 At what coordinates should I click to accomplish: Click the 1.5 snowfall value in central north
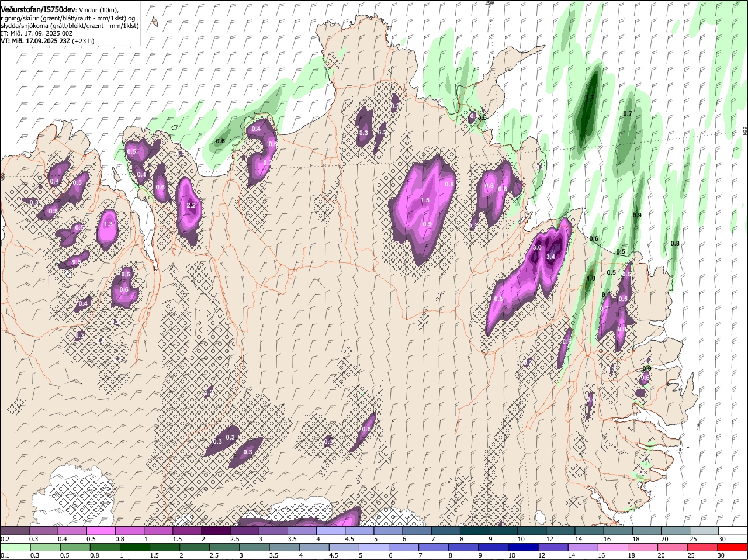[x=425, y=200]
